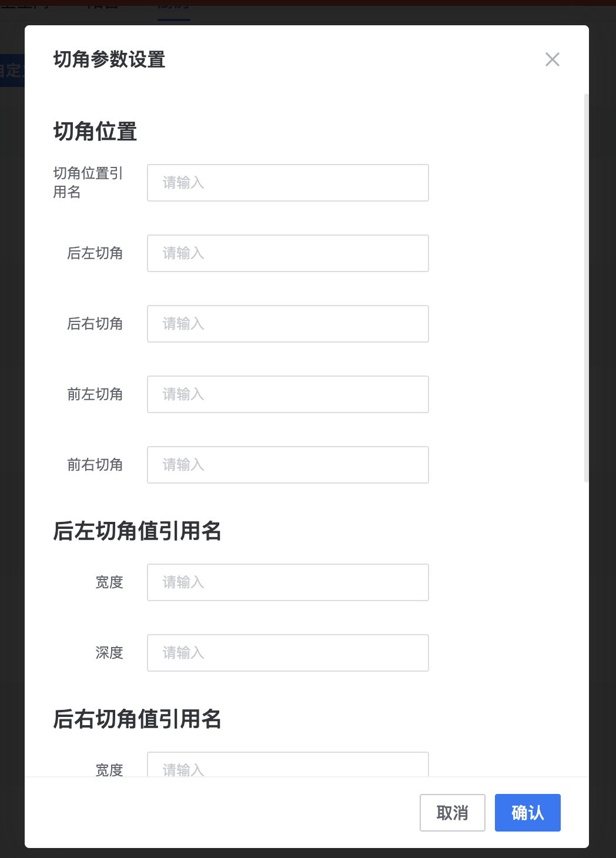
Task: Close the 切角参数设置 dialog
Action: point(552,59)
